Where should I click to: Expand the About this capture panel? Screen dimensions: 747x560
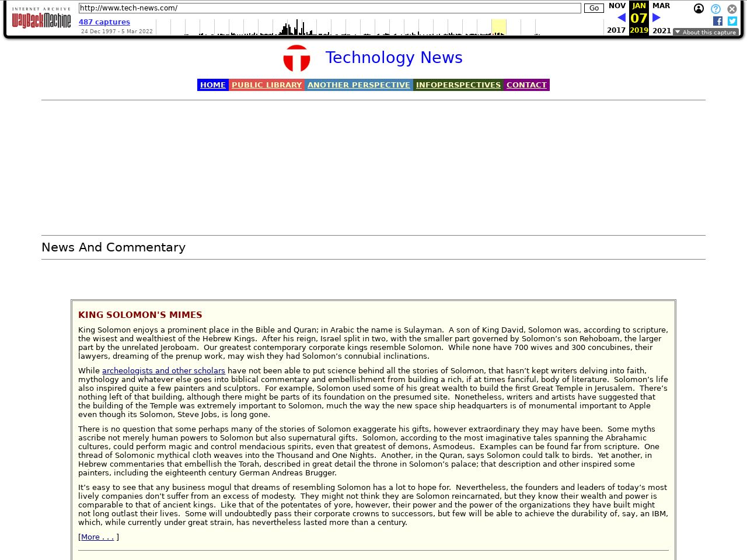(x=706, y=33)
